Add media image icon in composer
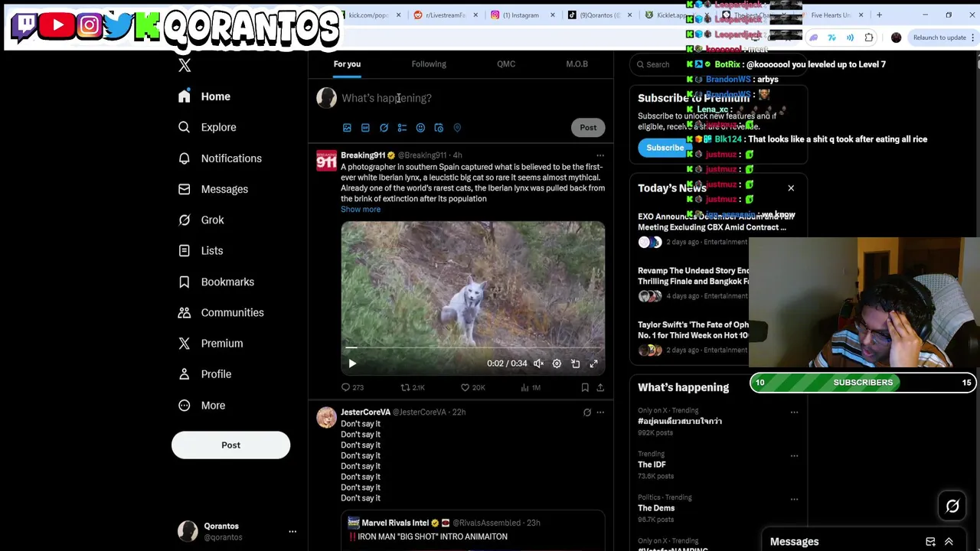 [x=347, y=128]
